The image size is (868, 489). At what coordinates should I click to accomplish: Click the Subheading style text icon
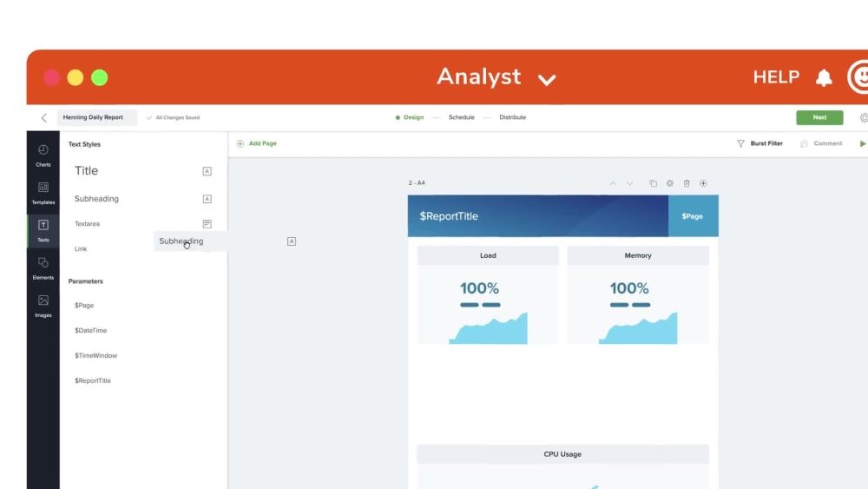[x=207, y=199]
